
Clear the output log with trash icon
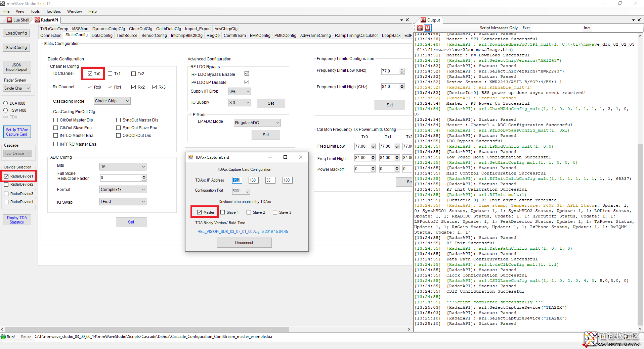[x=420, y=28]
